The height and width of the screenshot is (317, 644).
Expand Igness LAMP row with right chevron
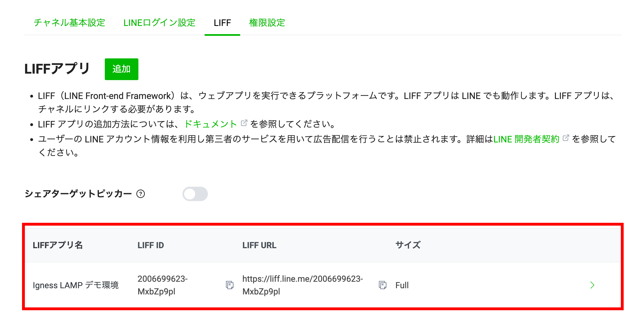click(x=592, y=285)
